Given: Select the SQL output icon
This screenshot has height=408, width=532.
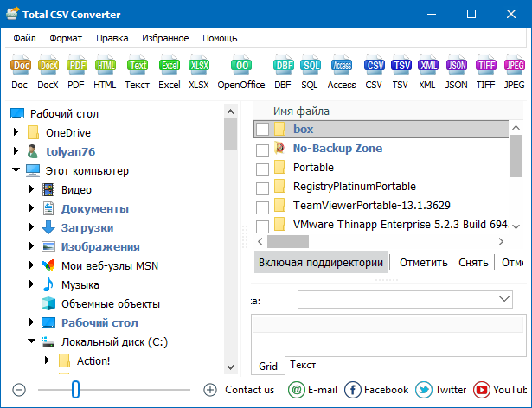Looking at the screenshot, I should (x=310, y=66).
